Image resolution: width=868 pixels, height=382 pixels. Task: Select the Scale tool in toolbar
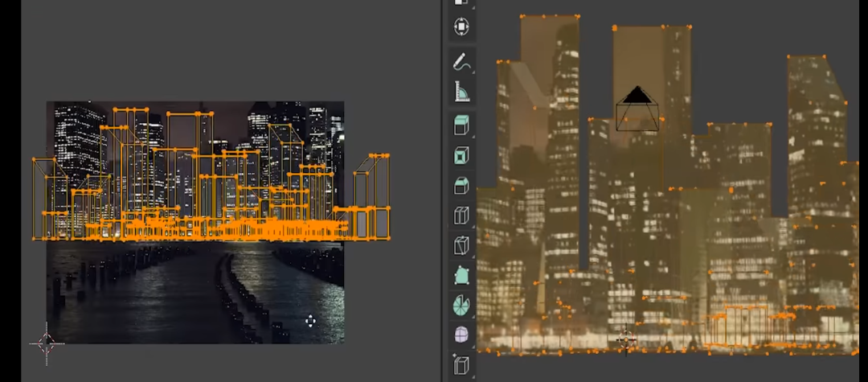pos(461,3)
